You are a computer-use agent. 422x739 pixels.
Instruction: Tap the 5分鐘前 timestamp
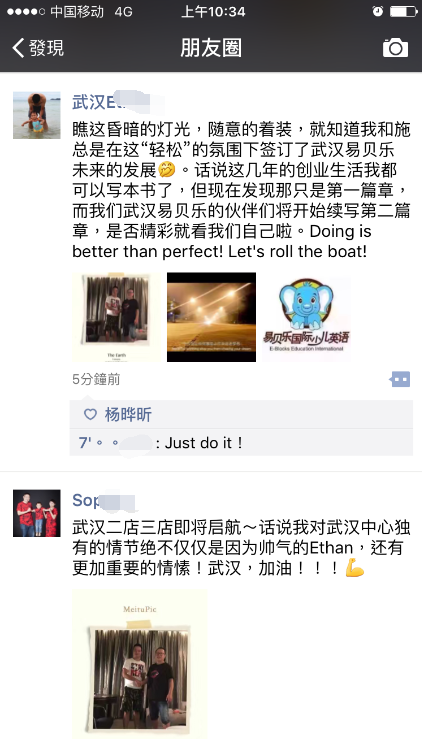click(x=96, y=379)
